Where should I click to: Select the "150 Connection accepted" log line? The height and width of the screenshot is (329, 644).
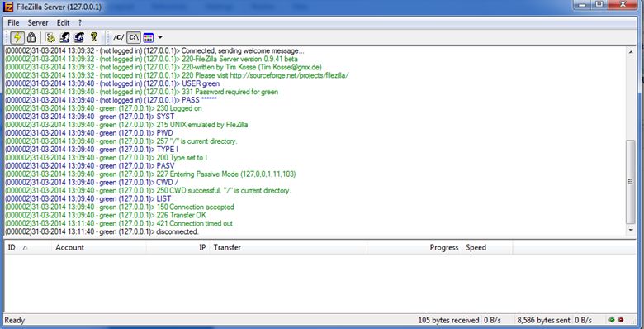[120, 207]
